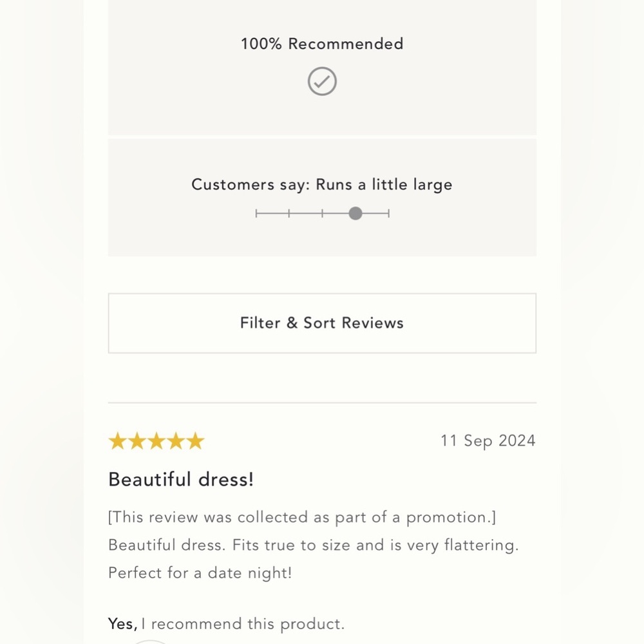Click the circled checkmark recommended icon
644x644 pixels.
click(x=322, y=82)
